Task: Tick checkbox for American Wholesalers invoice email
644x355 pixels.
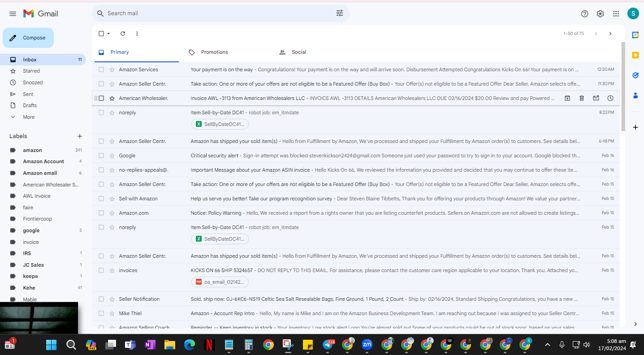Action: (101, 98)
